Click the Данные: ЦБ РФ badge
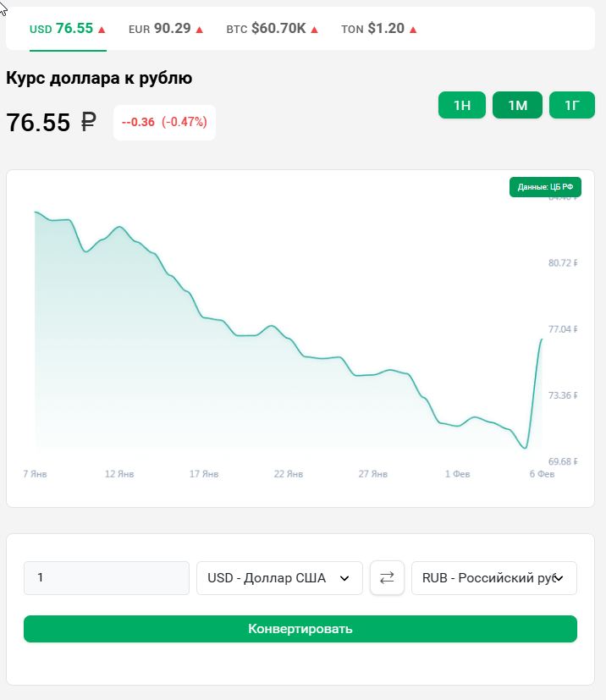 [545, 187]
